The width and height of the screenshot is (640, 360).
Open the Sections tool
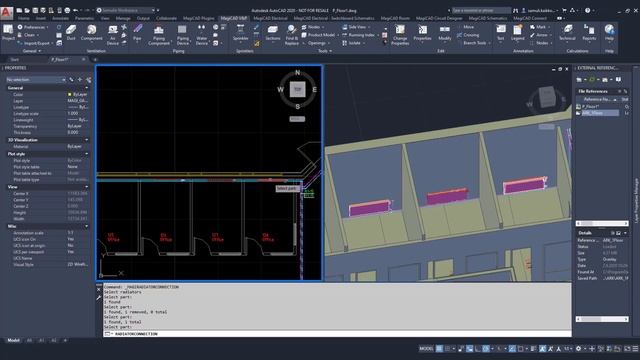pyautogui.click(x=272, y=33)
